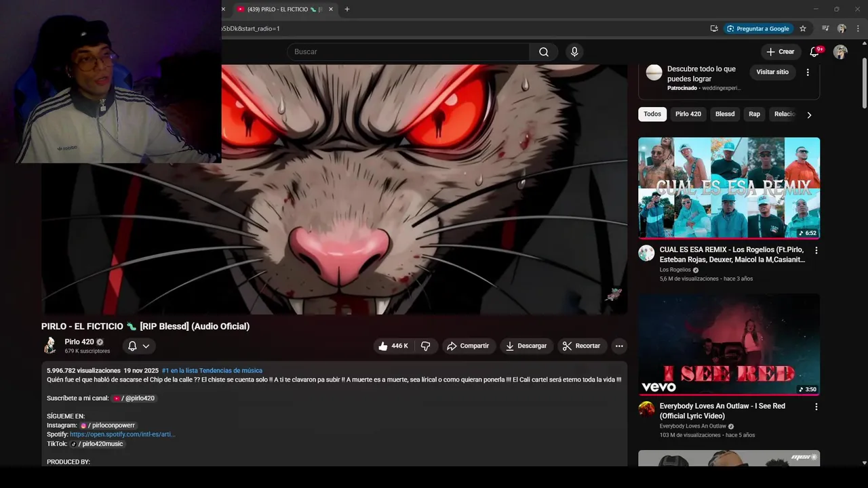Start voice search with microphone icon

(574, 52)
